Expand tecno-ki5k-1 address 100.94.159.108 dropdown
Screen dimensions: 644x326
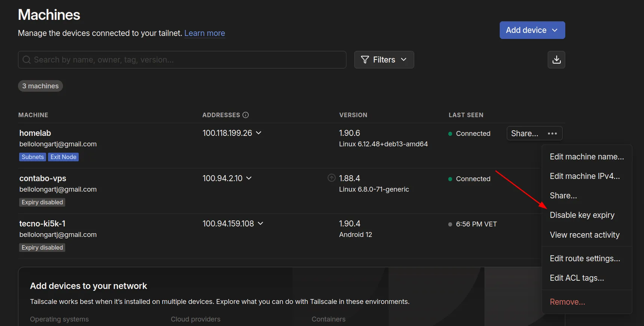click(261, 224)
